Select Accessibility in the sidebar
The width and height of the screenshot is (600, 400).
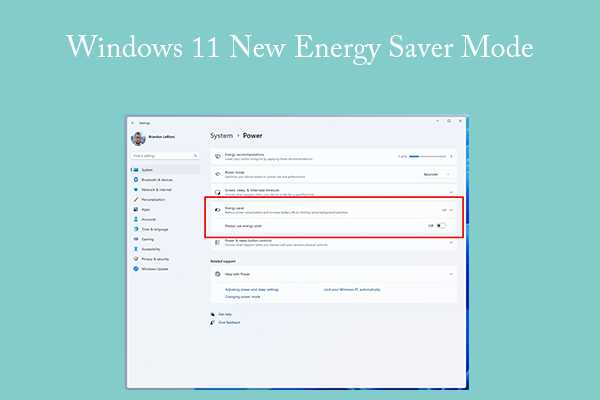pyautogui.click(x=153, y=248)
